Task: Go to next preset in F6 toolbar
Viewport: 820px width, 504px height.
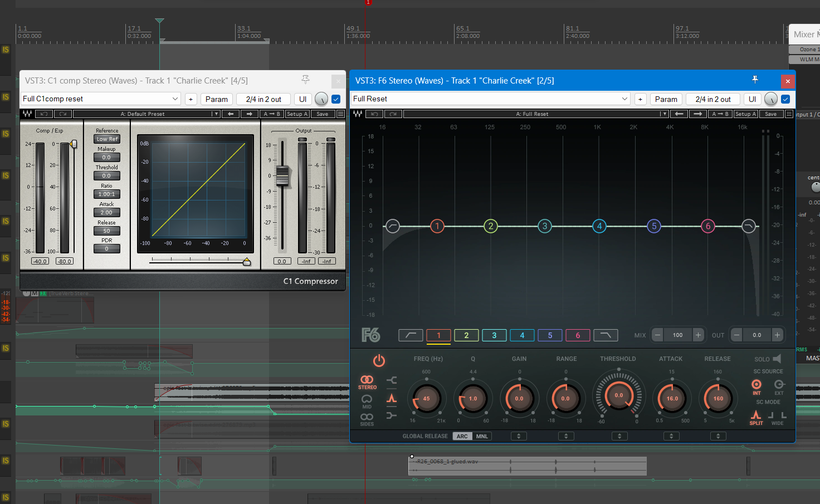Action: pos(697,114)
